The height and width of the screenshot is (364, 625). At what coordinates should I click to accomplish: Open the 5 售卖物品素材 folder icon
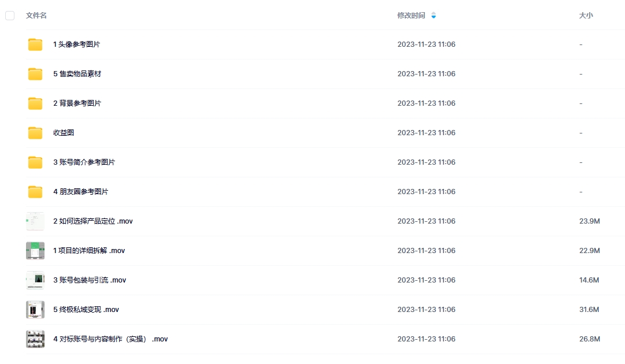(x=35, y=74)
